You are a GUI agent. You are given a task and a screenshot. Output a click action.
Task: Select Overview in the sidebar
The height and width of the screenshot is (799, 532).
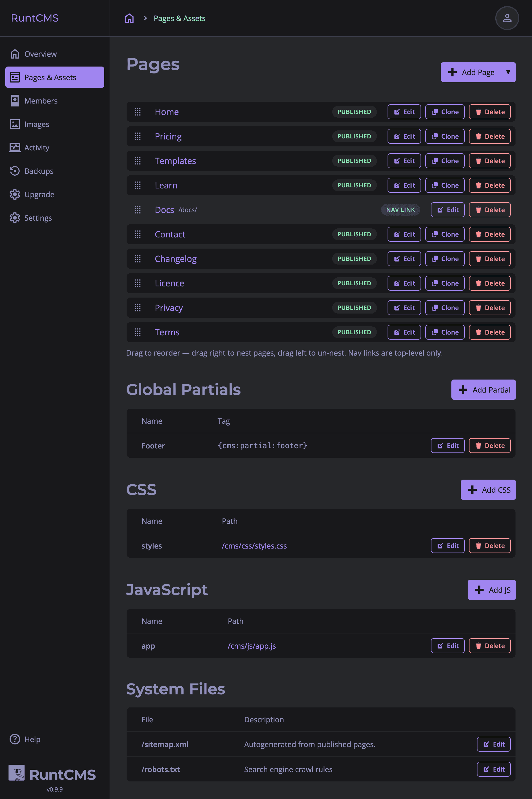(40, 53)
